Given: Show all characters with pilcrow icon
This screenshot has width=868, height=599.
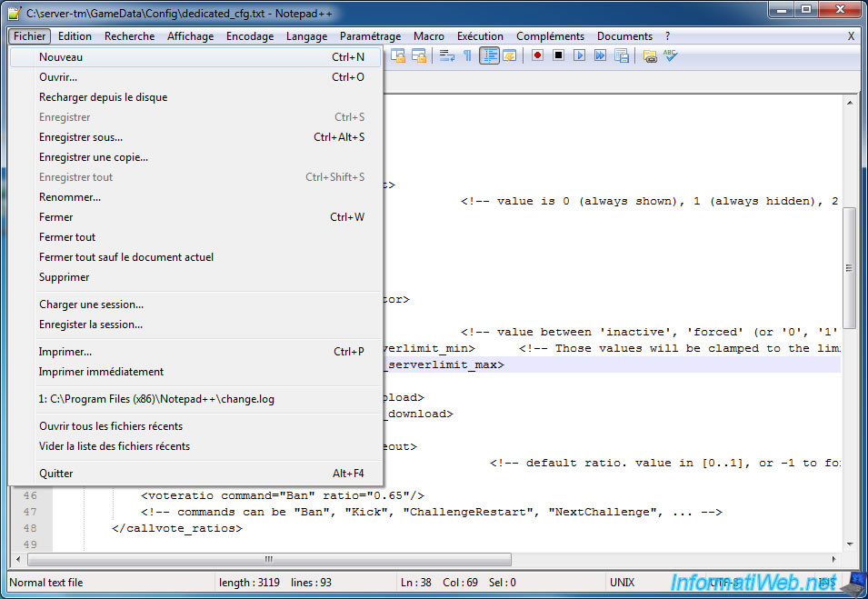Looking at the screenshot, I should coord(468,55).
